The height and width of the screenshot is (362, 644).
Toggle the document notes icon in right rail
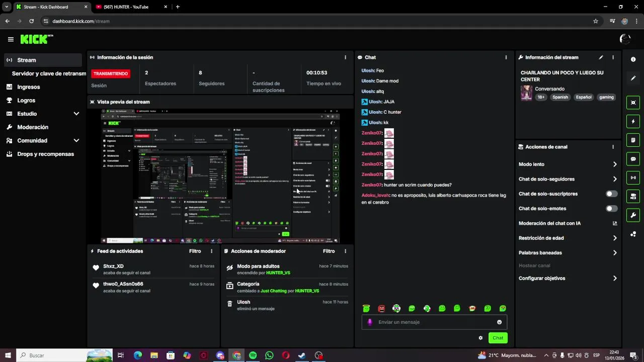coord(633,140)
